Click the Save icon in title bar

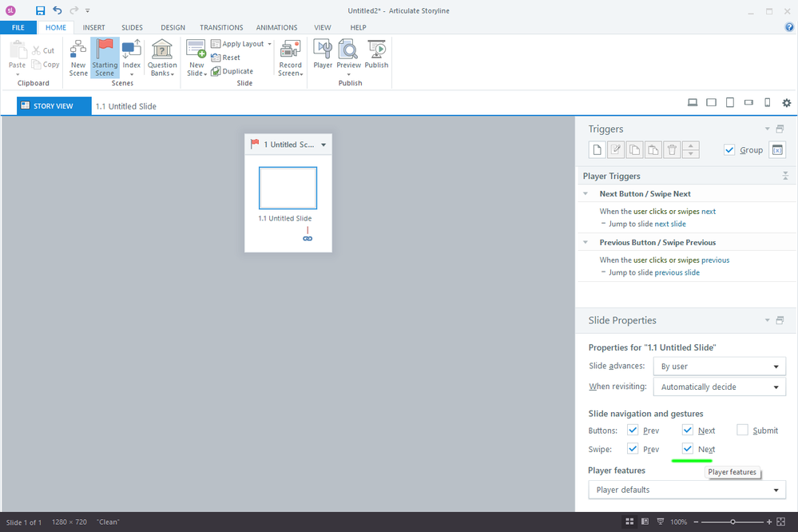point(40,10)
